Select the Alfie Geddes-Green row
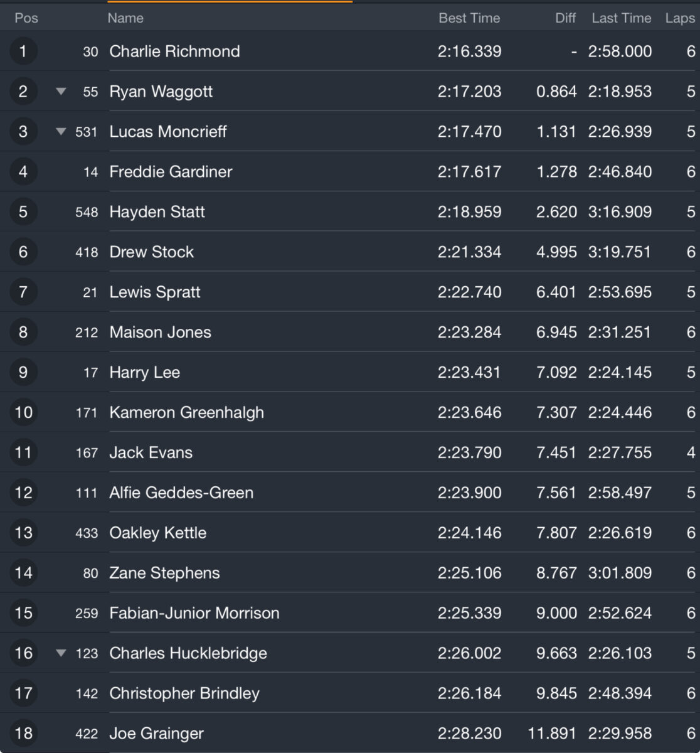The width and height of the screenshot is (700, 753). pyautogui.click(x=350, y=493)
